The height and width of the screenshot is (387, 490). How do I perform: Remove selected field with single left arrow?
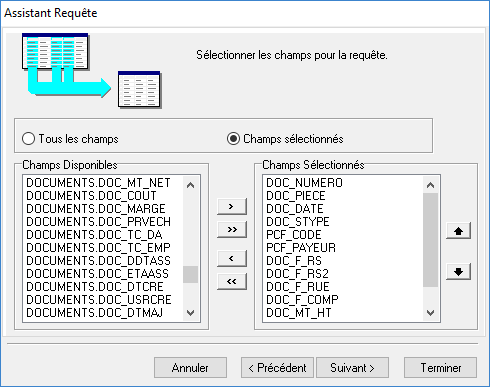point(232,258)
